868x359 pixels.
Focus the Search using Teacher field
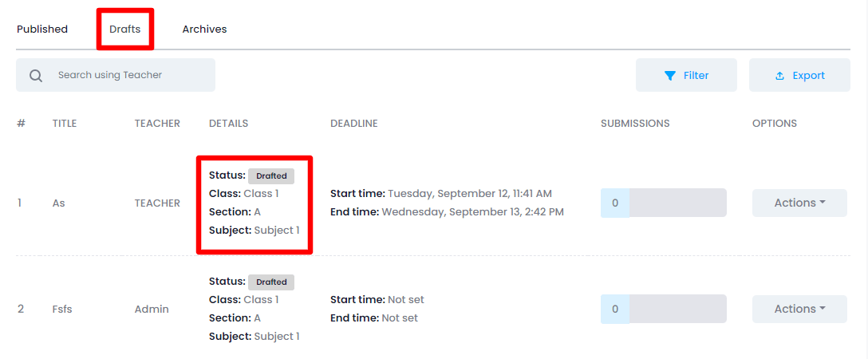[128, 75]
